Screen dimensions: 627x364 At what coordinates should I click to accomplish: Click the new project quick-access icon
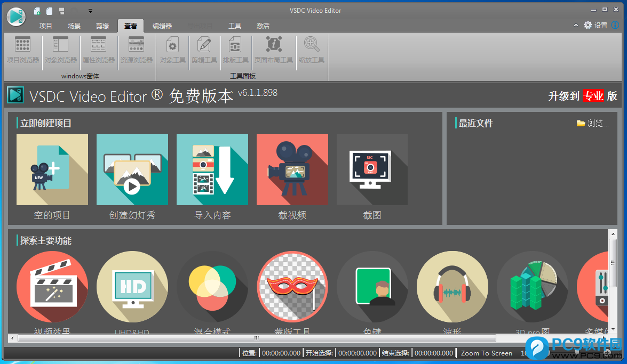coord(37,11)
